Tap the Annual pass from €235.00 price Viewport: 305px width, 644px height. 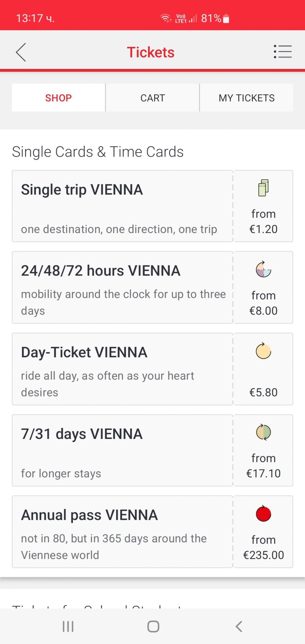[263, 548]
